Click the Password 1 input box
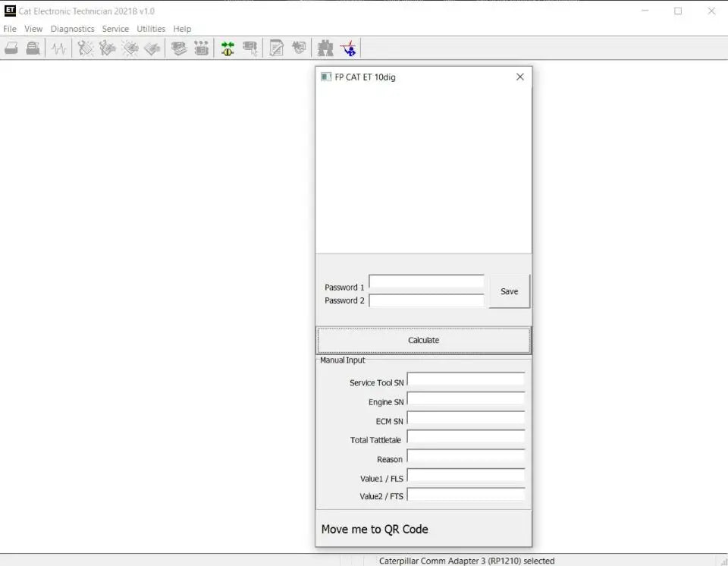The height and width of the screenshot is (566, 728). coord(426,281)
